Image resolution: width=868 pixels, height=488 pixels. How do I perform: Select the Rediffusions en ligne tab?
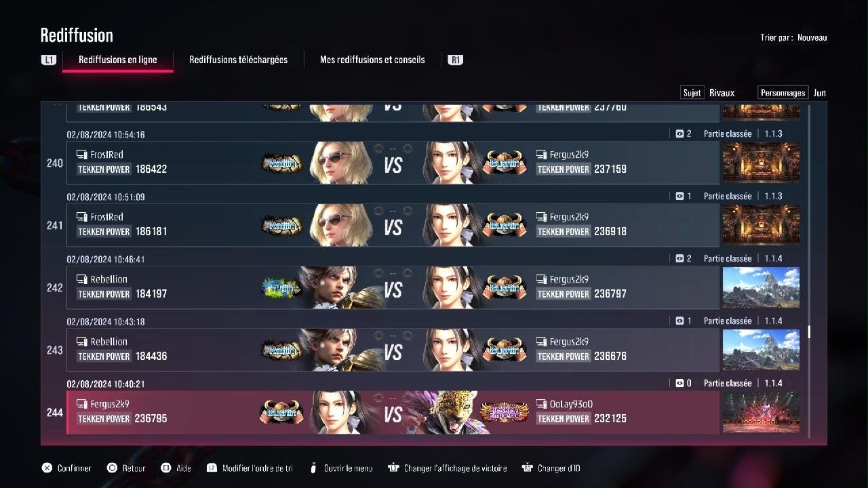pyautogui.click(x=118, y=60)
